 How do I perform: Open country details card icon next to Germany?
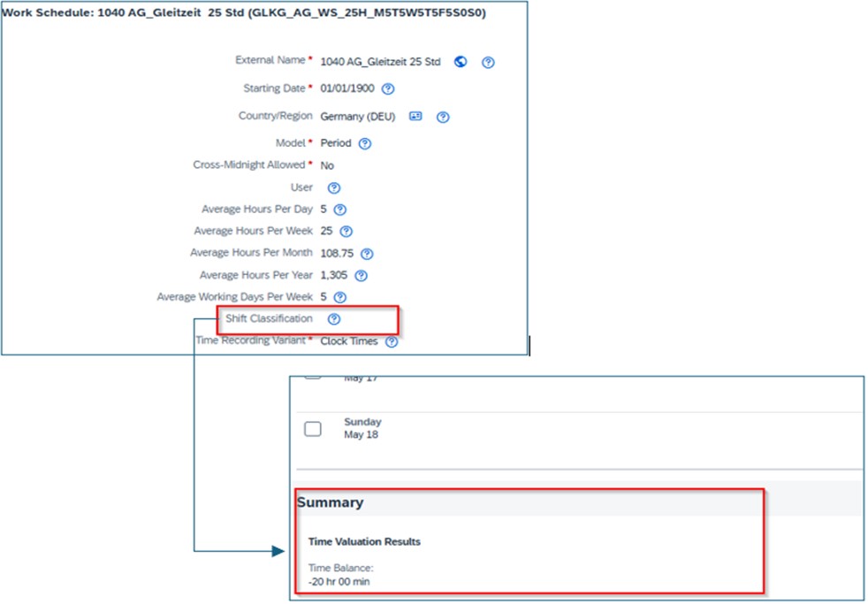click(415, 117)
